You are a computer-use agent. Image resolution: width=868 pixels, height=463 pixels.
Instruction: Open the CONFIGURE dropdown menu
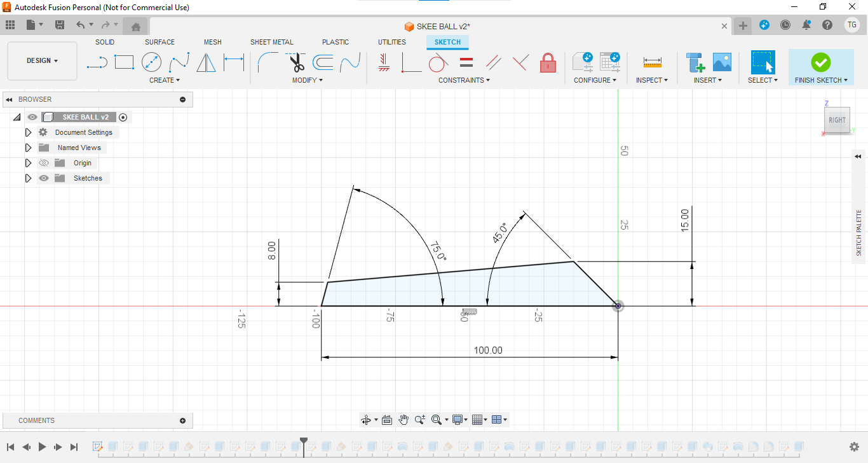(x=595, y=80)
